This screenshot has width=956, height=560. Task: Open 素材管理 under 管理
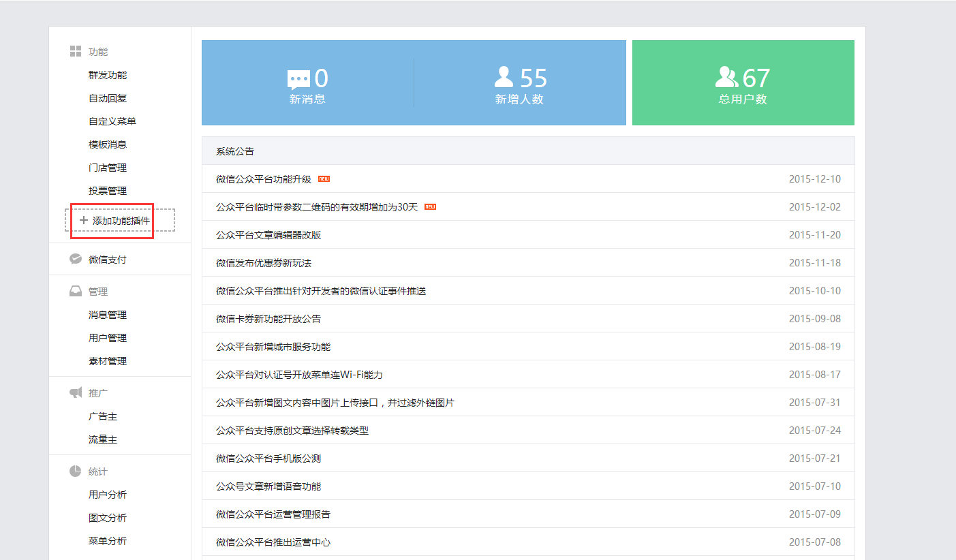108,361
